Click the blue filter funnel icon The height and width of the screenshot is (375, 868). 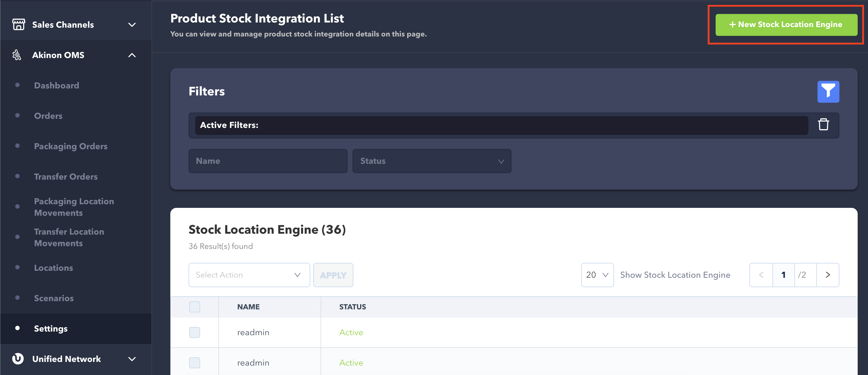pyautogui.click(x=828, y=91)
